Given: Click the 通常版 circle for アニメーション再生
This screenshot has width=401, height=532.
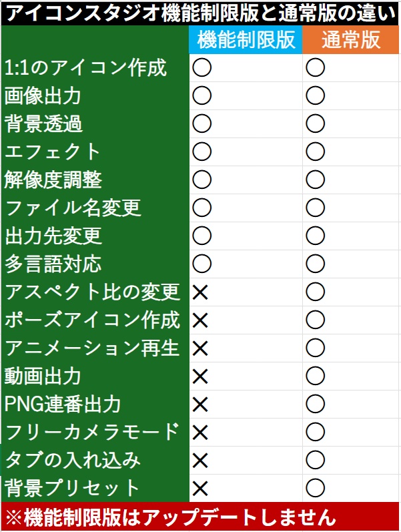Looking at the screenshot, I should coord(315,348).
